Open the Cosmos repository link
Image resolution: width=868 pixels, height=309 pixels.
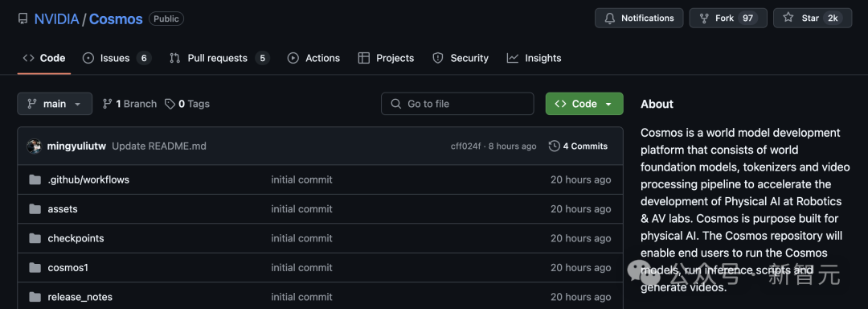[116, 19]
